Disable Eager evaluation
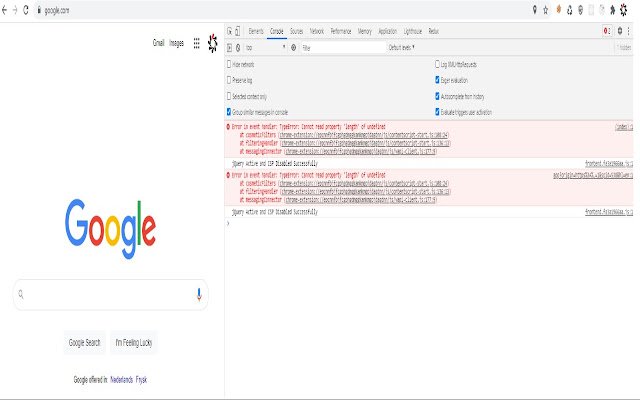The height and width of the screenshot is (400, 640). [x=438, y=80]
